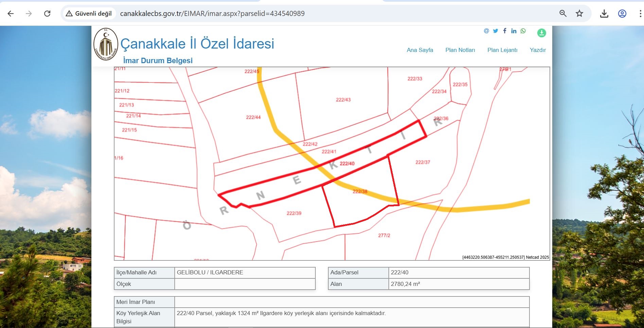Click the 2780,24 m² area value
The image size is (644, 328).
405,284
